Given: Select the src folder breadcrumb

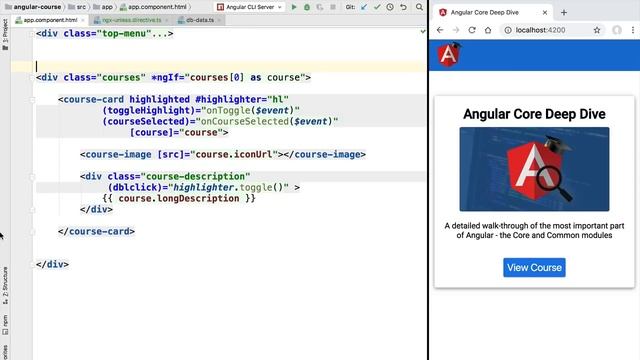Looking at the screenshot, I should (77, 7).
